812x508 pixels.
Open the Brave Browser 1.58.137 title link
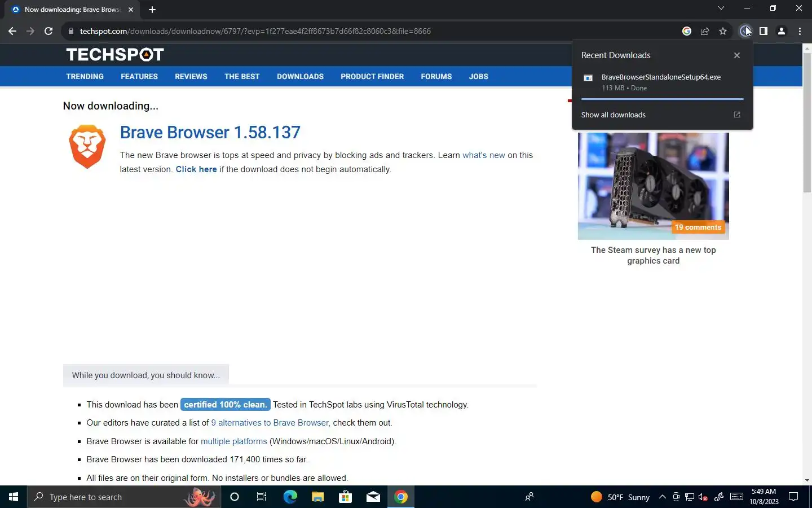(x=210, y=132)
